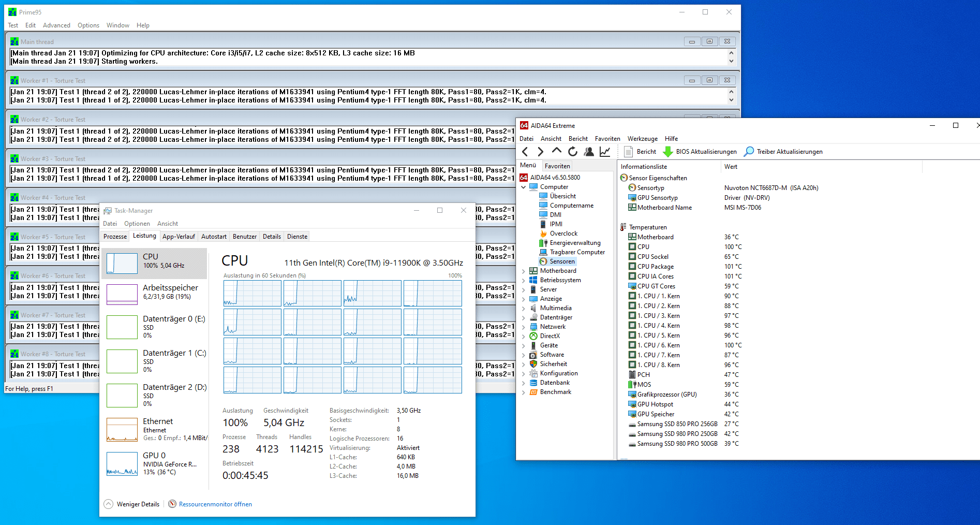Open the Hilfe menu in AIDA64

tap(671, 139)
